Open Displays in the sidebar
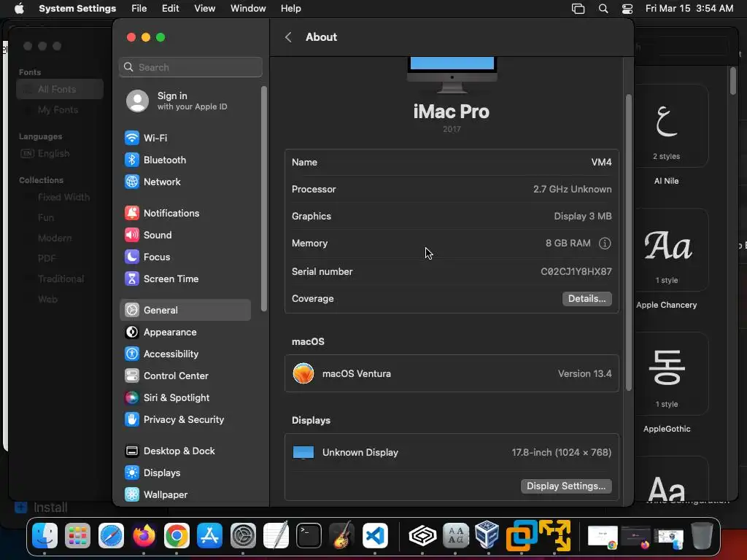The image size is (747, 560). click(185, 472)
